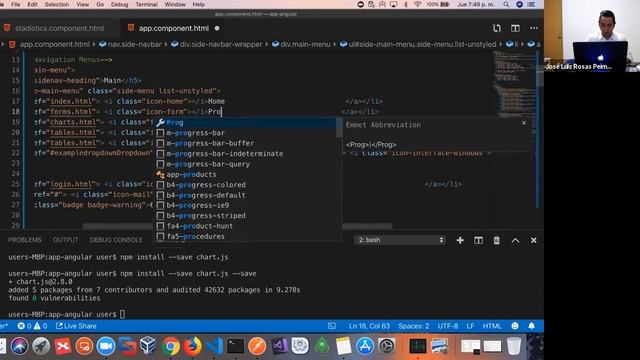
Task: Open notifications bell in status bar
Action: click(531, 326)
